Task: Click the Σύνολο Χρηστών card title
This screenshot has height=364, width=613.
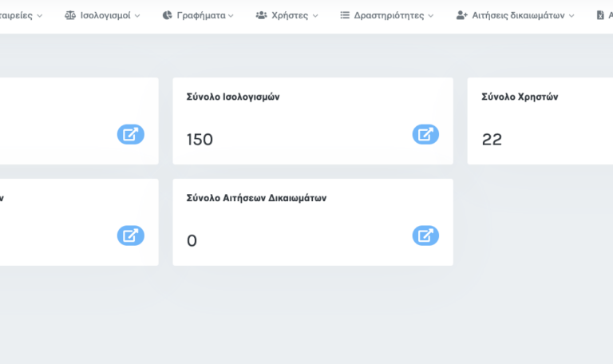Action: [520, 97]
